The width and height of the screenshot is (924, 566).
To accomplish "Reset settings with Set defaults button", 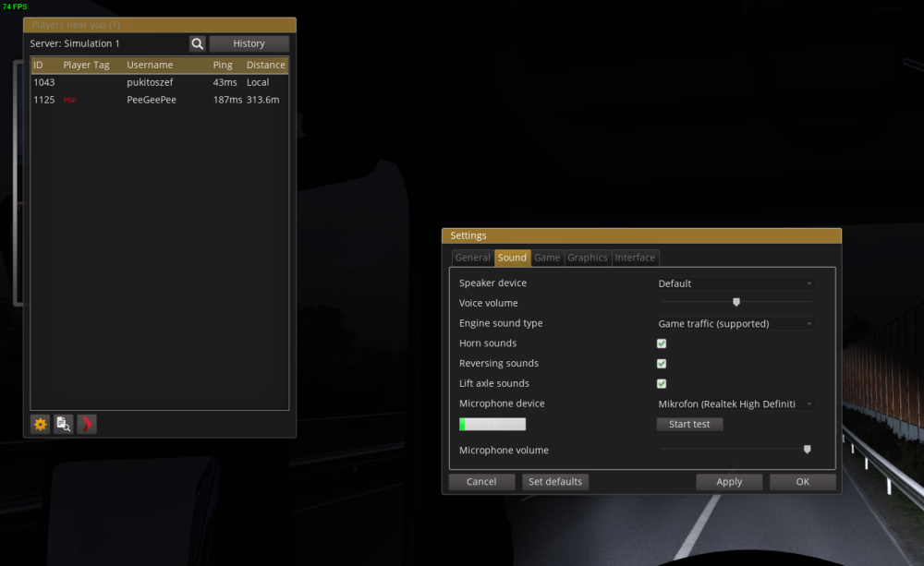I will tap(554, 482).
